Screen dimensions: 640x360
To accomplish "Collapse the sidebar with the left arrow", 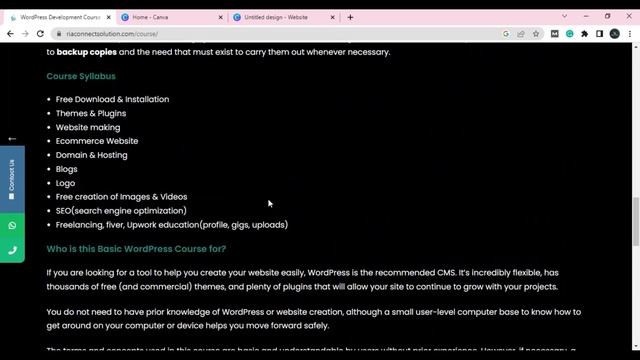I will tap(12, 139).
